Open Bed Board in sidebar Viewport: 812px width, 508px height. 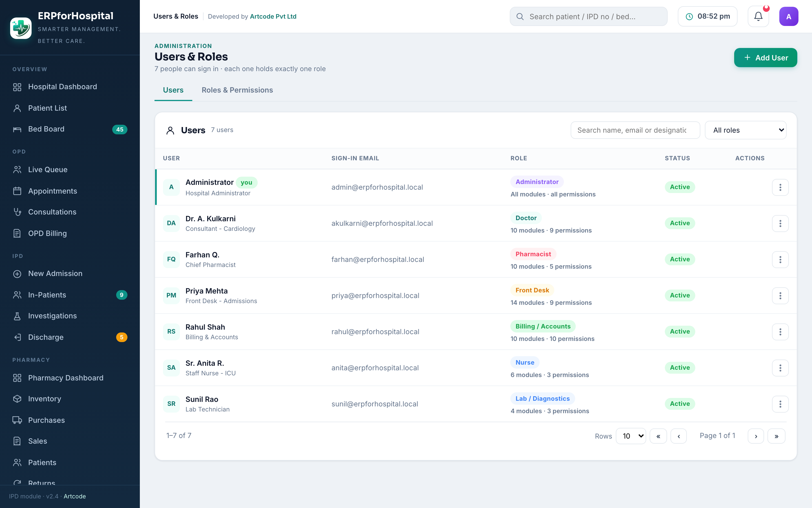point(70,129)
